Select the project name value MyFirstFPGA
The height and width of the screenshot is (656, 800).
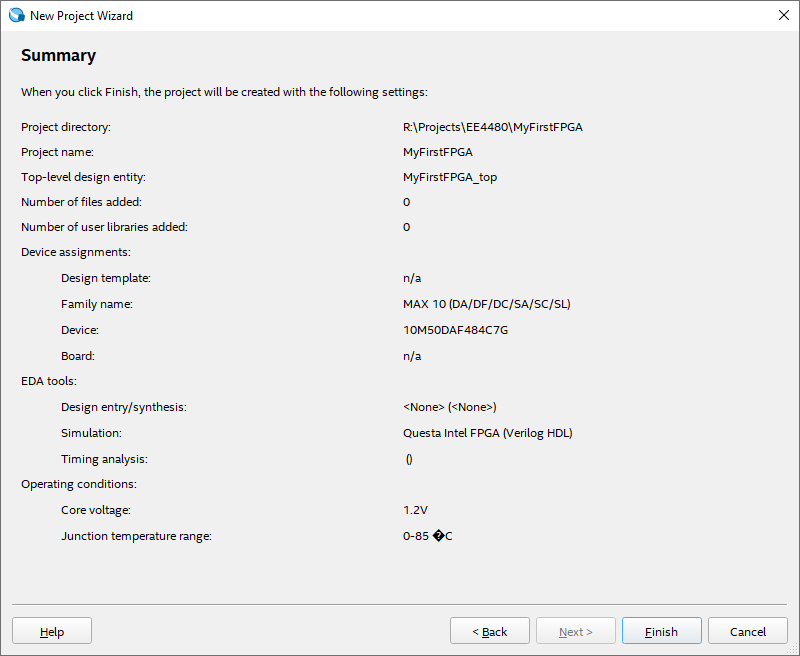[437, 152]
